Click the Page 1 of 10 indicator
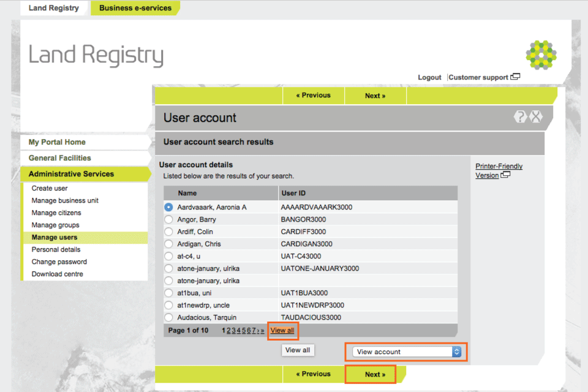This screenshot has width=588, height=392. 188,331
